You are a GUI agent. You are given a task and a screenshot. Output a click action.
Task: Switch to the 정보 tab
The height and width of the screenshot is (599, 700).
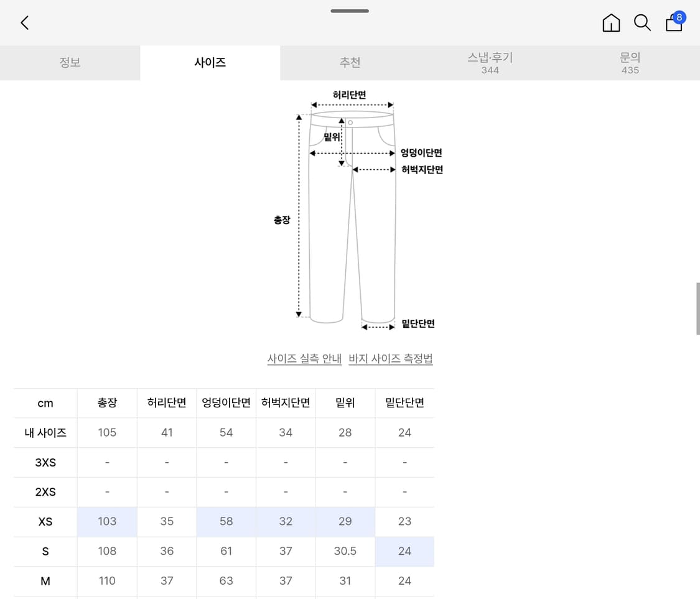pos(70,62)
